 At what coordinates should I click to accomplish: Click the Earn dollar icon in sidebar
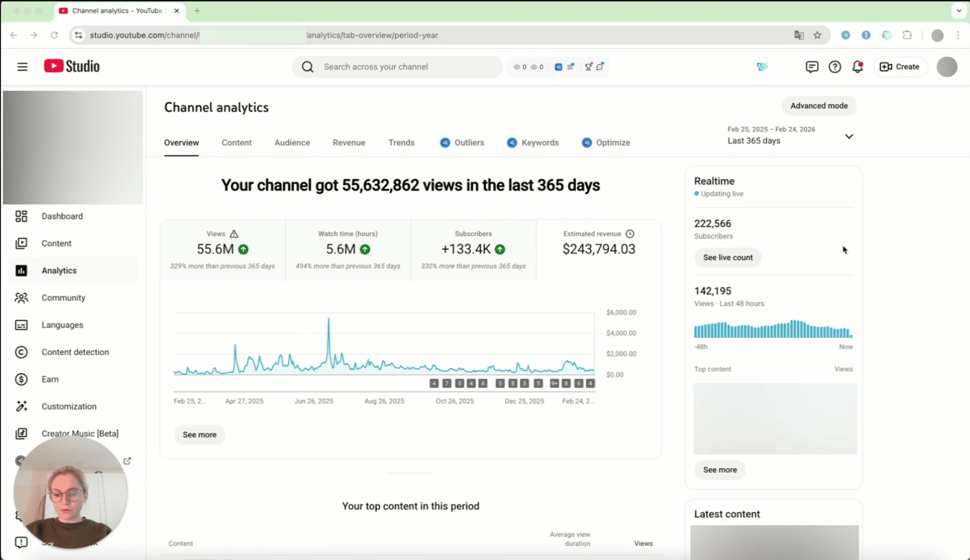[x=21, y=379]
